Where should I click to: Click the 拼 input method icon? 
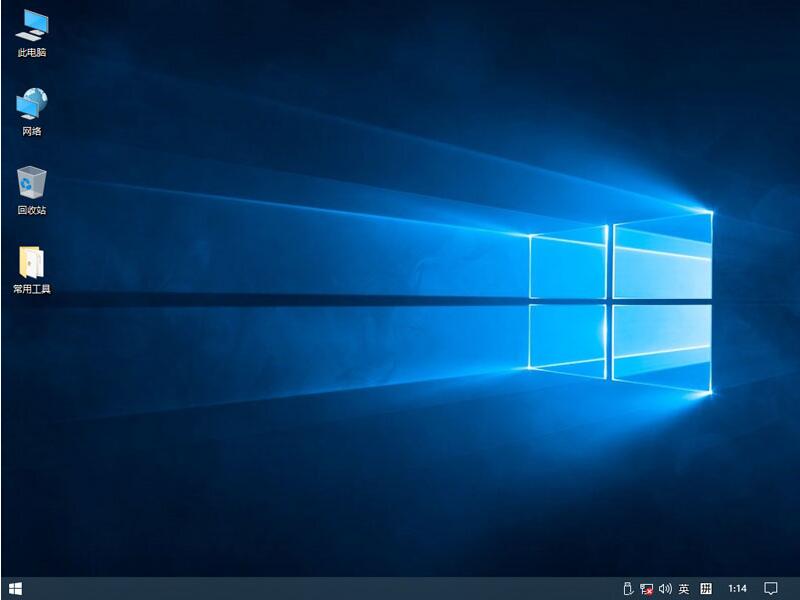[706, 589]
